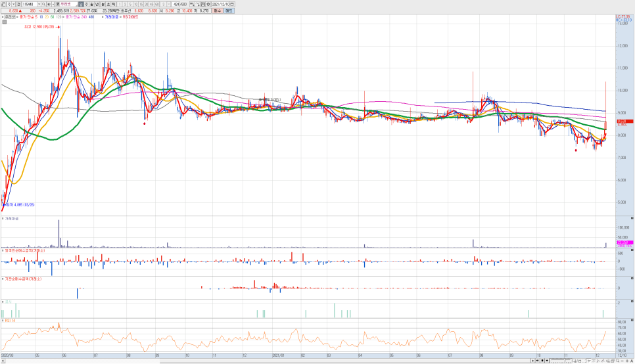The image size is (635, 364).
Task: Select the 10-minute interval button
Action: (x=135, y=4)
